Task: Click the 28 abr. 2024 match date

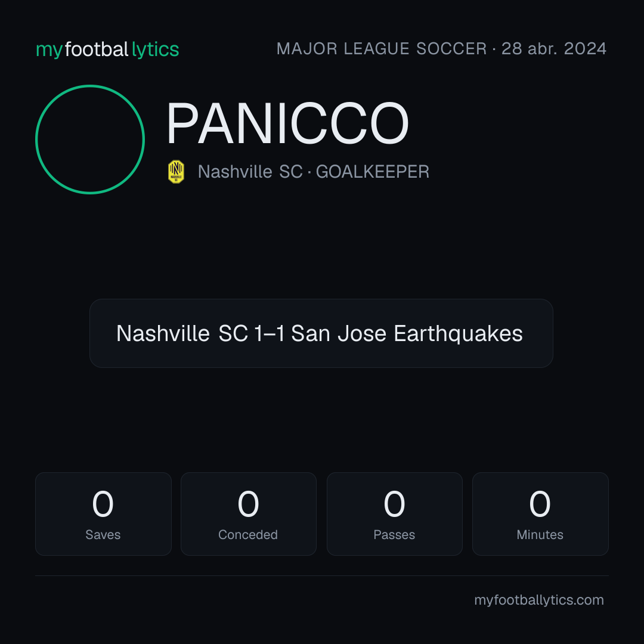Action: 553,48
